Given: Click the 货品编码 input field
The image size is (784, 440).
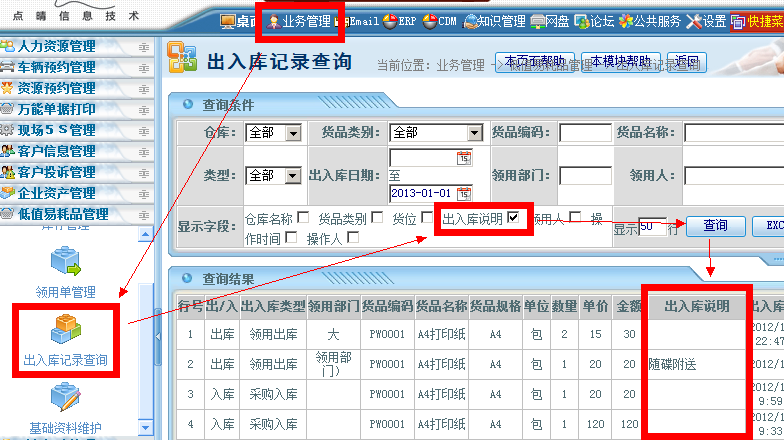Looking at the screenshot, I should tap(585, 133).
